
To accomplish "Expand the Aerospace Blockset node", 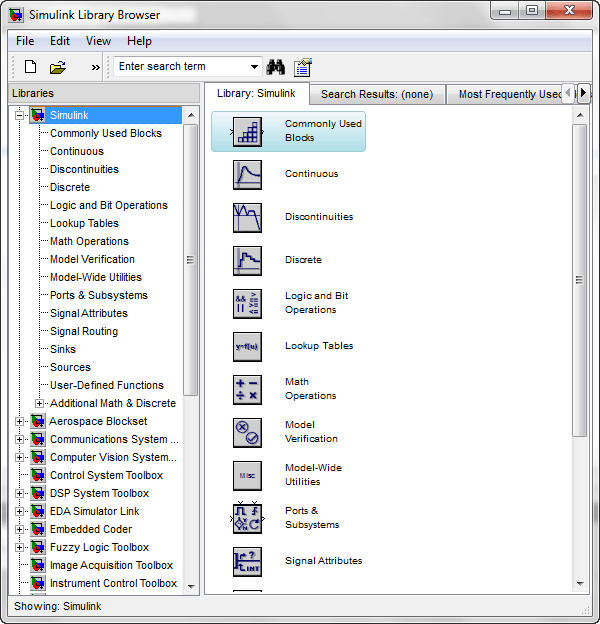I will (x=19, y=421).
